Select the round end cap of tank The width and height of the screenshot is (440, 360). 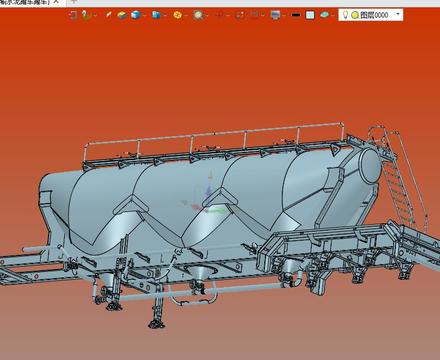(370, 166)
